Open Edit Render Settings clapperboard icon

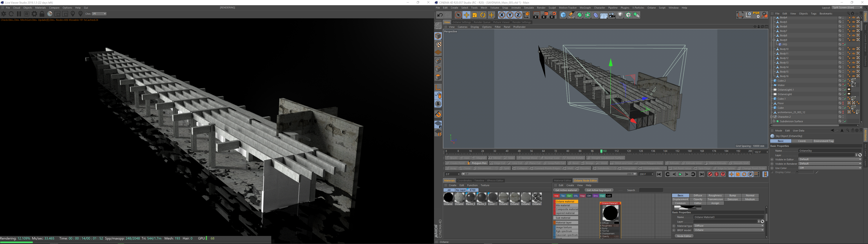click(x=553, y=15)
